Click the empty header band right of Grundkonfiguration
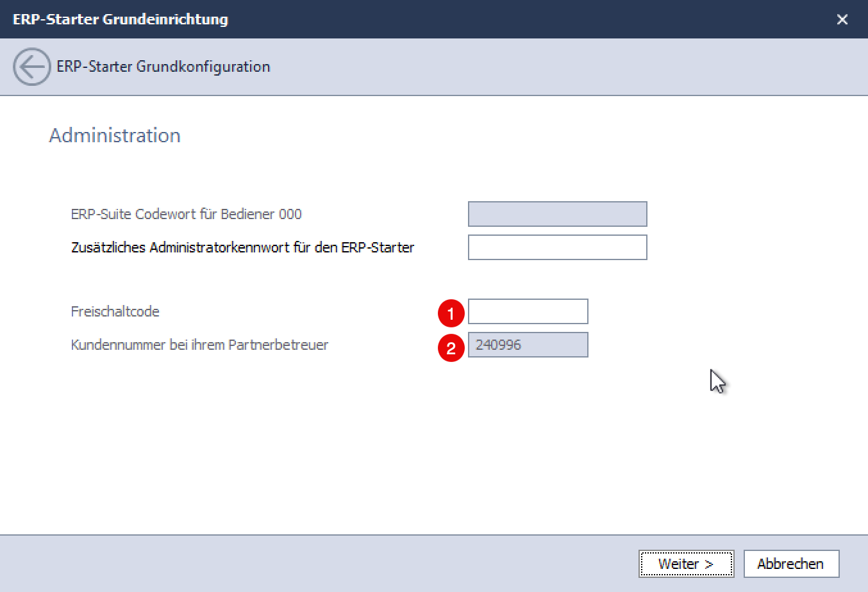 [x=545, y=67]
